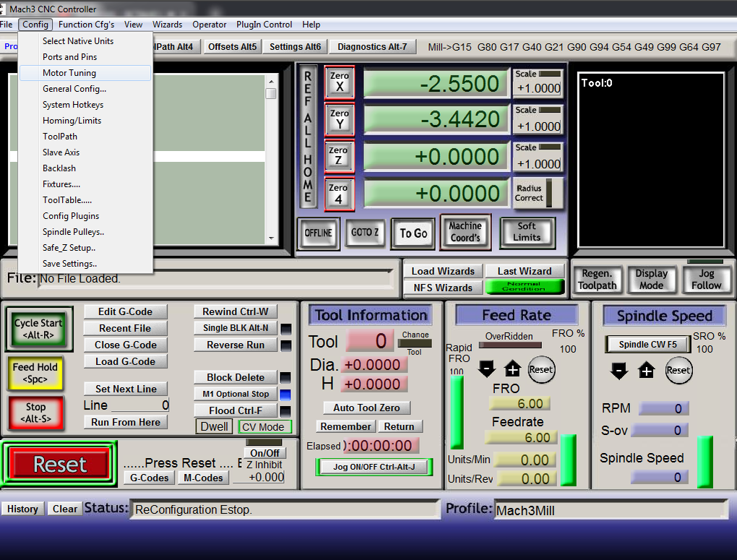Switch to Settings Alt6 tab
737x560 pixels.
[296, 46]
